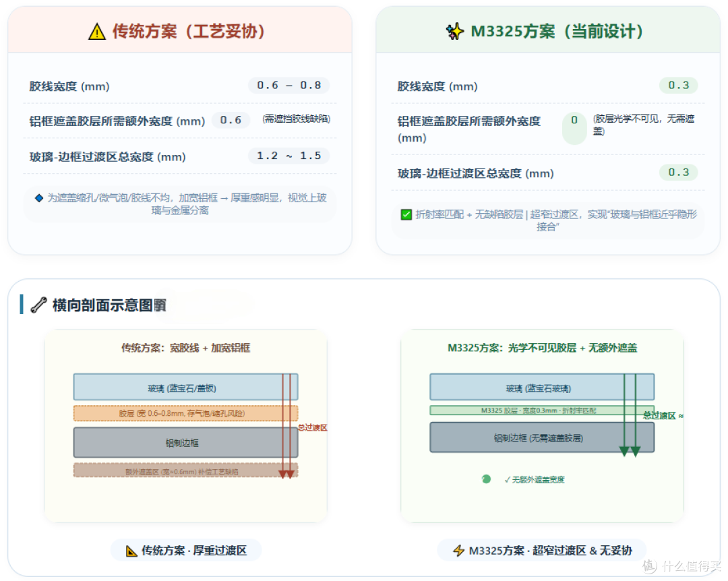Click the (需遮挡胶线缺陷) note
Screen dimensions: 728x581
pos(296,119)
